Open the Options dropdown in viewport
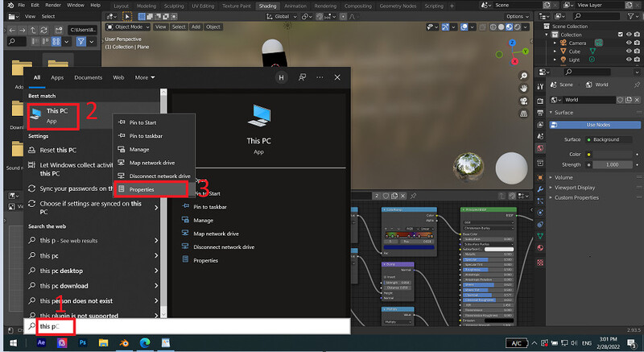The width and height of the screenshot is (644, 352). (x=517, y=16)
